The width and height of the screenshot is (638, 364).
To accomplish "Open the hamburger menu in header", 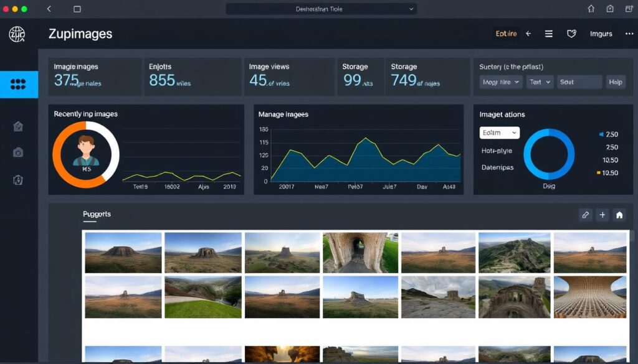I will [549, 34].
